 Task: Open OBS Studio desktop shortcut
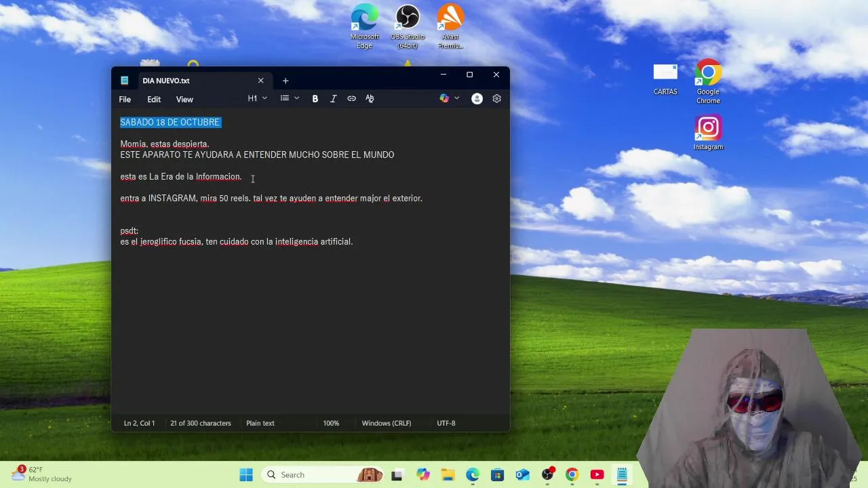pos(408,27)
